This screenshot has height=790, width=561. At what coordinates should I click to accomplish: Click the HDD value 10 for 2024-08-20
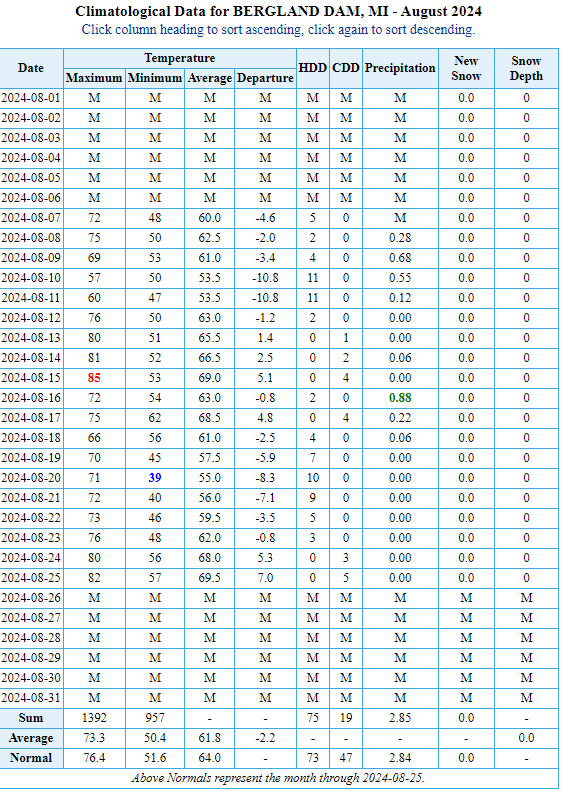coord(313,478)
